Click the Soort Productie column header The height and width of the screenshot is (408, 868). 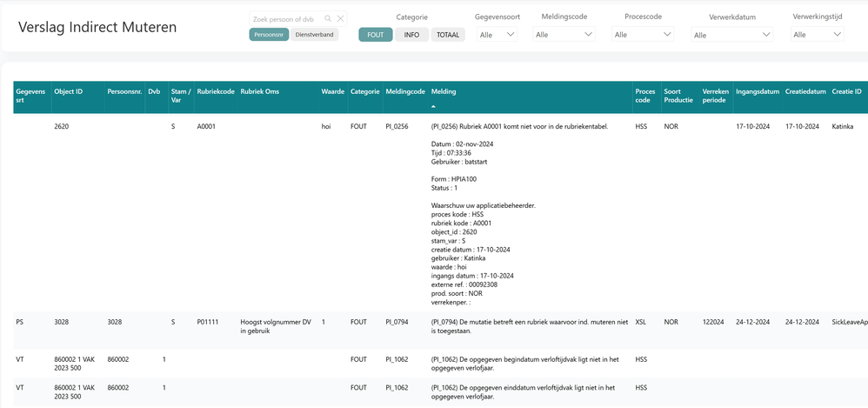point(678,96)
